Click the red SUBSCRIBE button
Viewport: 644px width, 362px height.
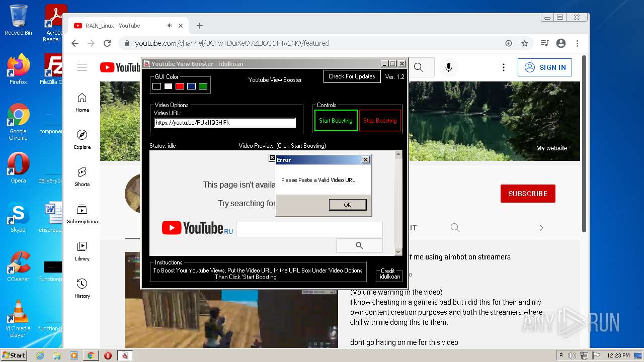(x=528, y=194)
